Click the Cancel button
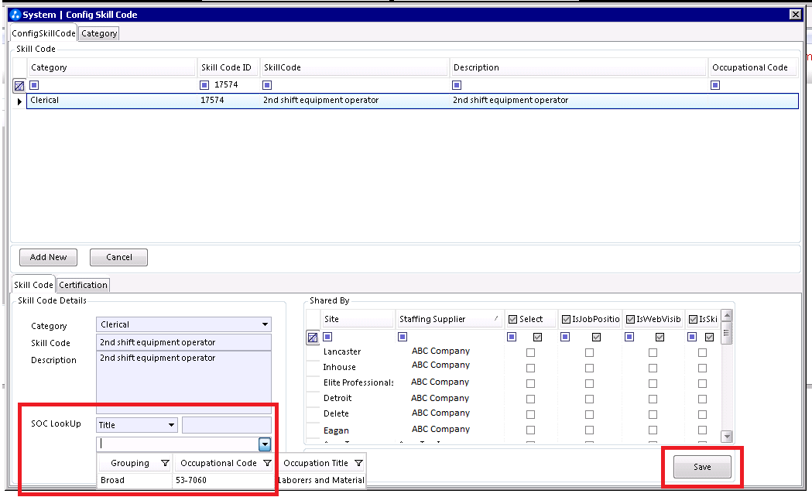 pyautogui.click(x=119, y=258)
